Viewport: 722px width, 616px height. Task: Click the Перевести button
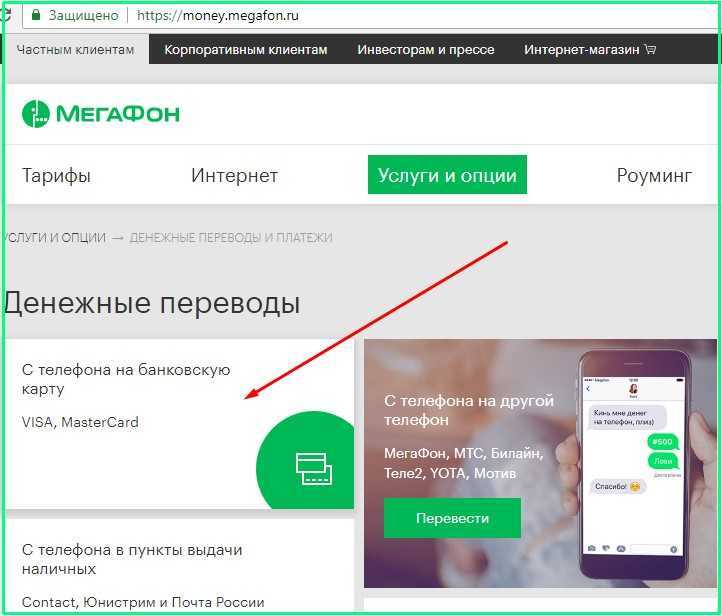pyautogui.click(x=452, y=518)
